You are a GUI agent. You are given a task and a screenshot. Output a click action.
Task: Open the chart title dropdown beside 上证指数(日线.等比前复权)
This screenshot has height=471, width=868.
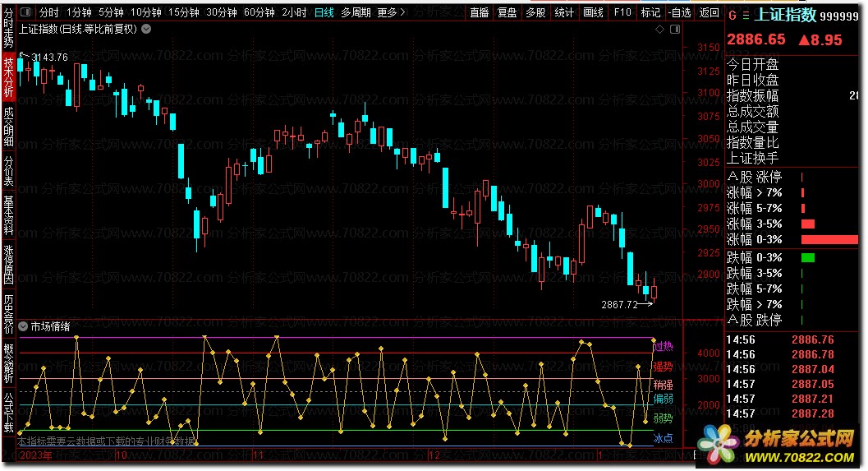146,29
